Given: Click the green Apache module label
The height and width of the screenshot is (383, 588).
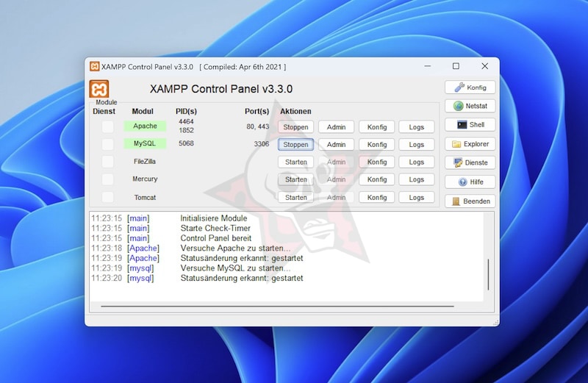Looking at the screenshot, I should coord(145,126).
